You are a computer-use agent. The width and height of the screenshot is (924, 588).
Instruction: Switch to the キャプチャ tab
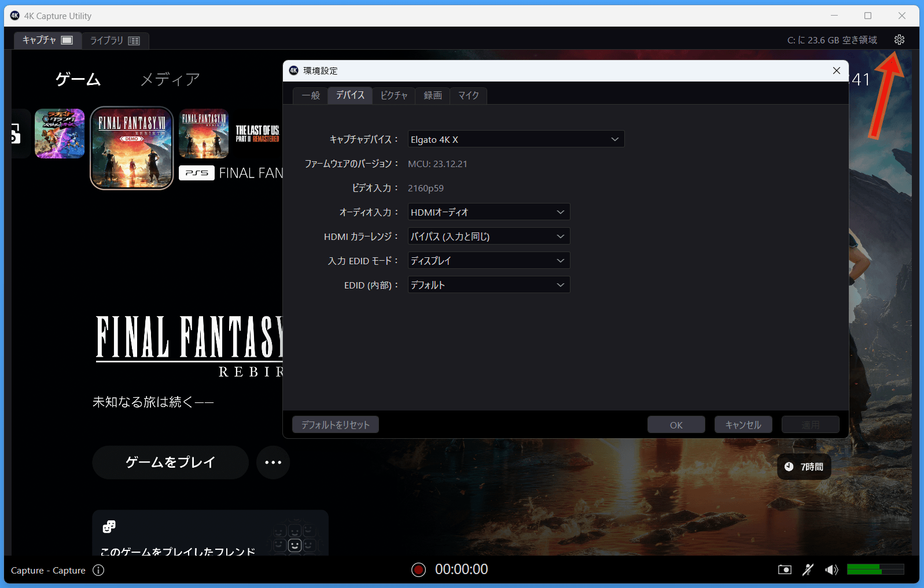tap(47, 40)
